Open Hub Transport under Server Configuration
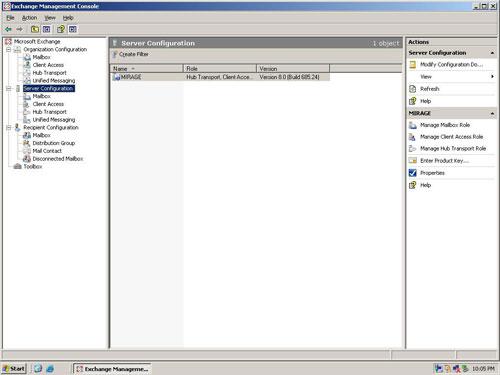The image size is (500, 375). pyautogui.click(x=49, y=112)
